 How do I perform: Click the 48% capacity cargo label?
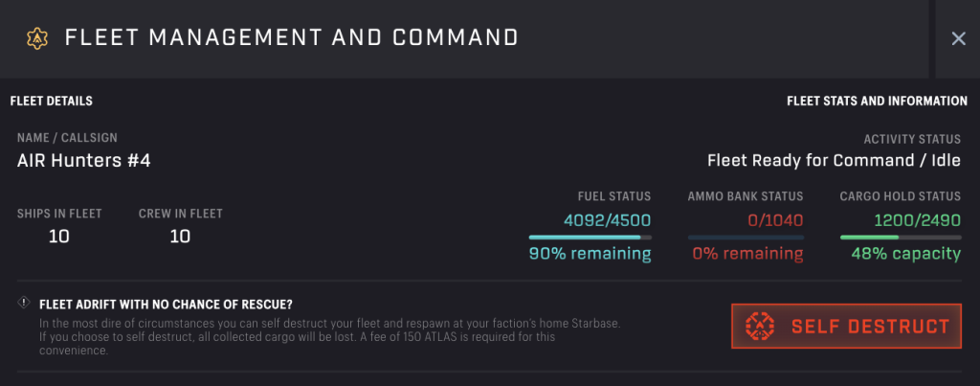click(x=906, y=254)
